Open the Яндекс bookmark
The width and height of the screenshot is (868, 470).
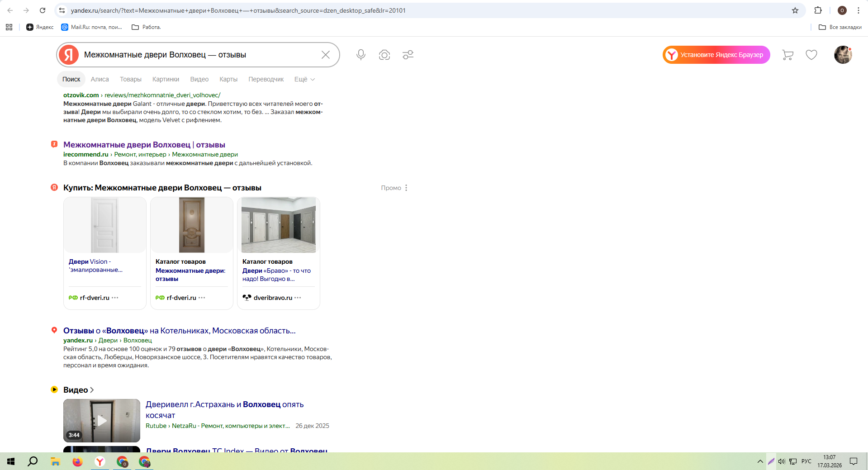[40, 27]
